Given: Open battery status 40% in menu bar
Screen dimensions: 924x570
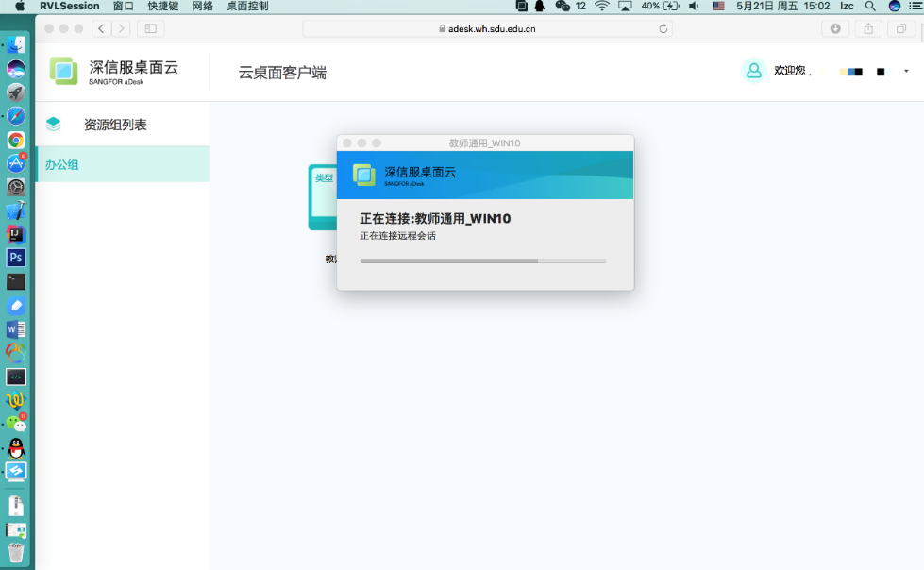Looking at the screenshot, I should click(660, 6).
